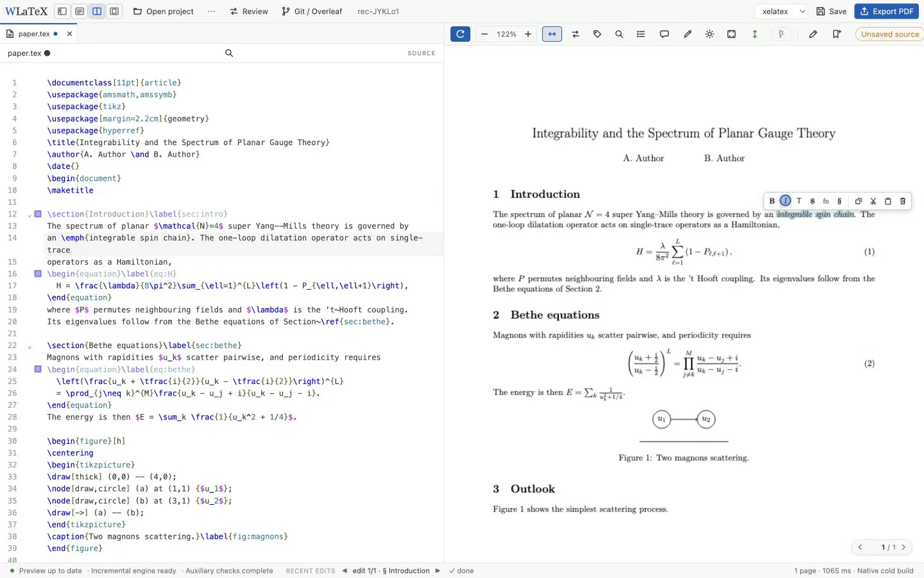Open the Git / Overleaf menu
Screen dimensions: 924x578
[312, 11]
